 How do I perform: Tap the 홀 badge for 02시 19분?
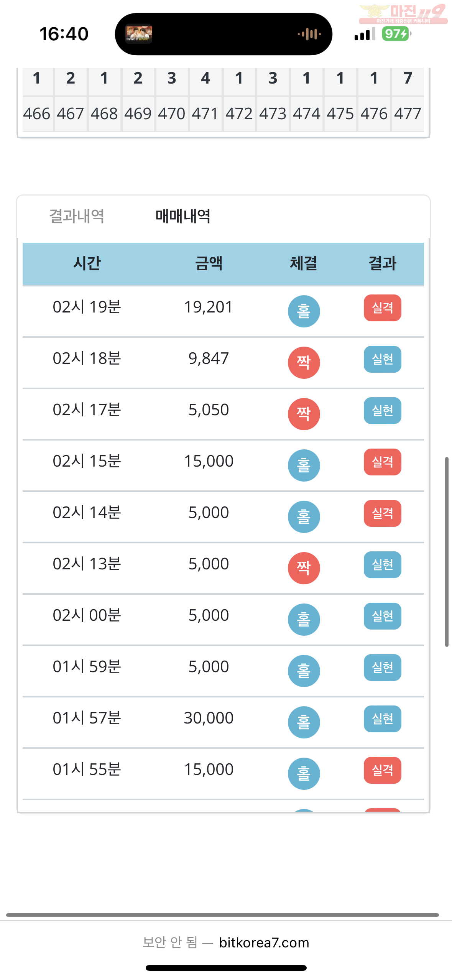point(304,311)
